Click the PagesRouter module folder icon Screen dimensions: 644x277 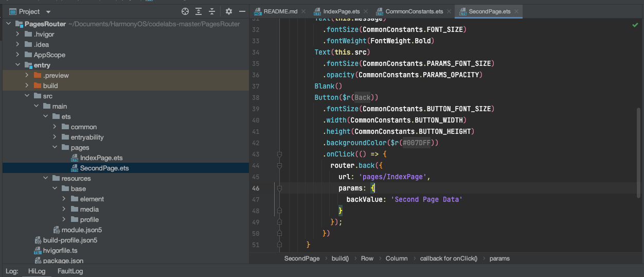coord(19,24)
